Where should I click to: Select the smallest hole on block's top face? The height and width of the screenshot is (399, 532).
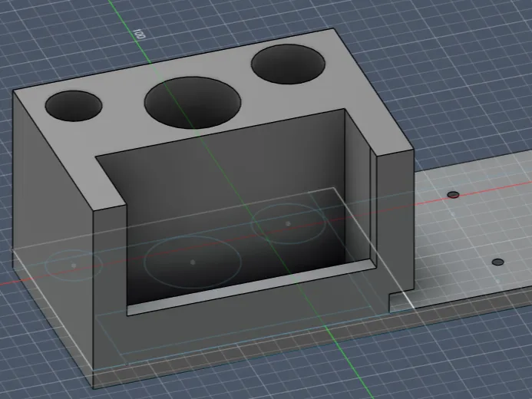74,105
